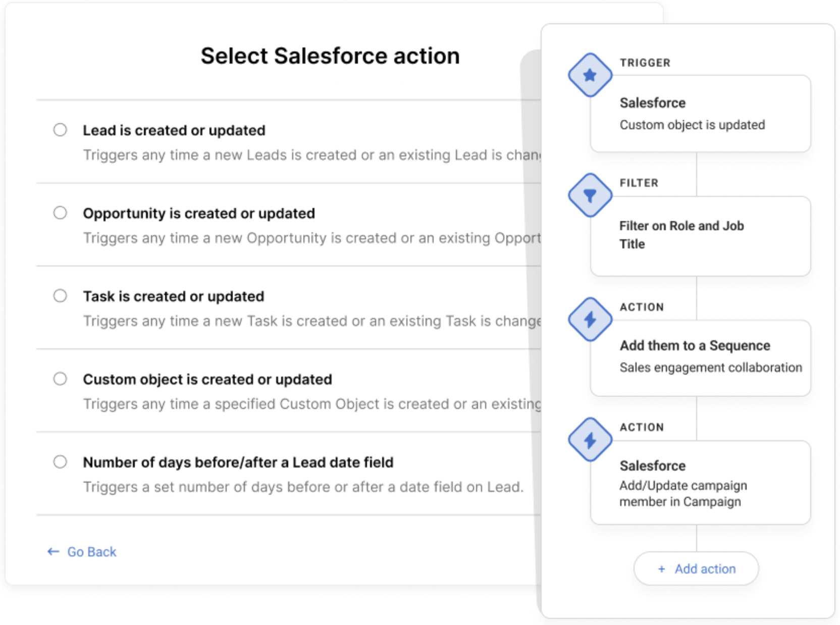Image resolution: width=840 pixels, height=625 pixels.
Task: Choose Number of days before/after Lead date radio
Action: point(60,461)
